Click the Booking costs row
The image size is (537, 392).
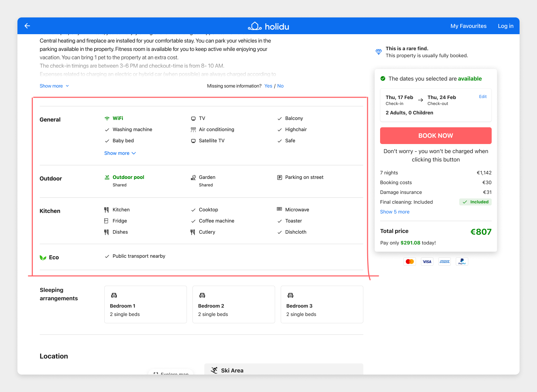point(436,183)
